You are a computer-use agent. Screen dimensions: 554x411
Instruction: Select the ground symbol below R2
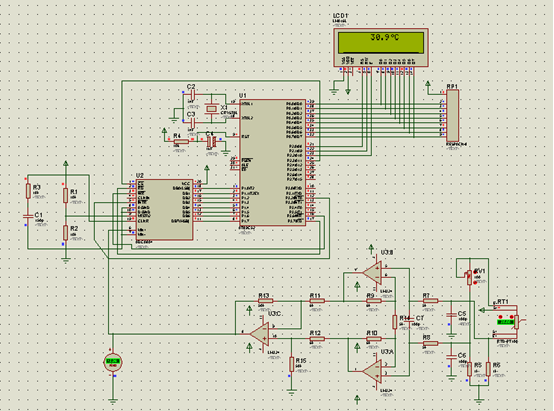coord(65,261)
